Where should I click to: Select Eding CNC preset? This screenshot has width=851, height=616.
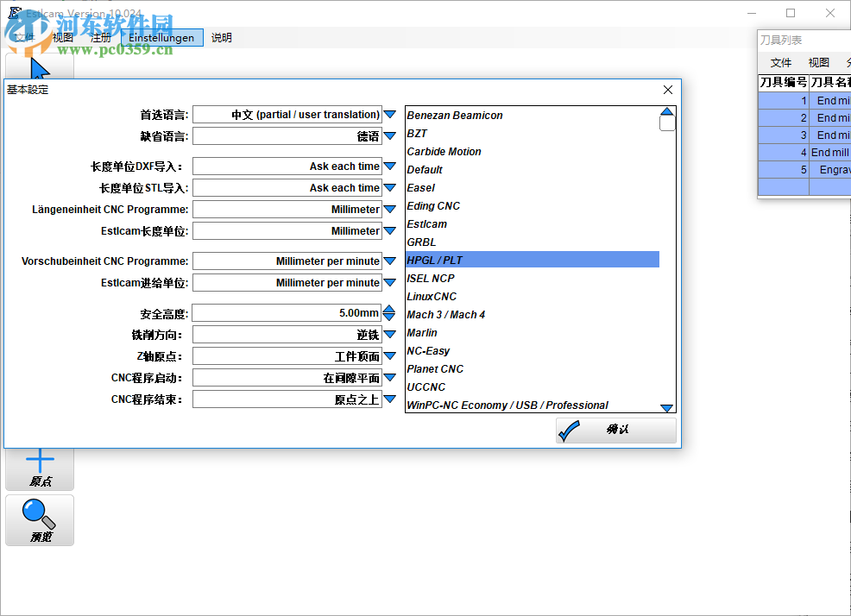click(x=533, y=205)
